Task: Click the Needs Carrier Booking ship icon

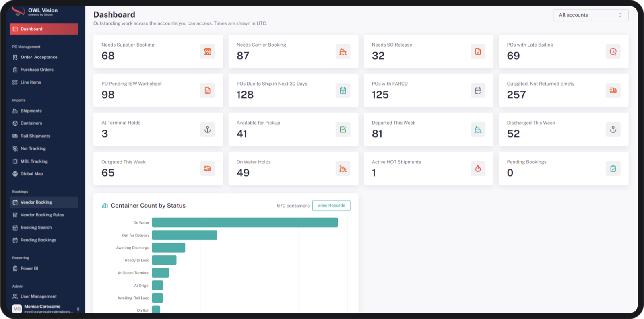Action: (343, 51)
